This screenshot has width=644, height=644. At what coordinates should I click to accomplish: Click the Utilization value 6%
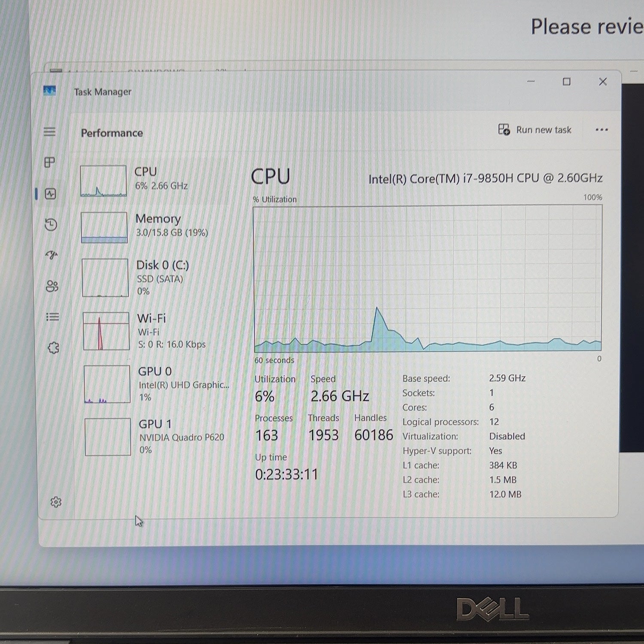point(264,396)
